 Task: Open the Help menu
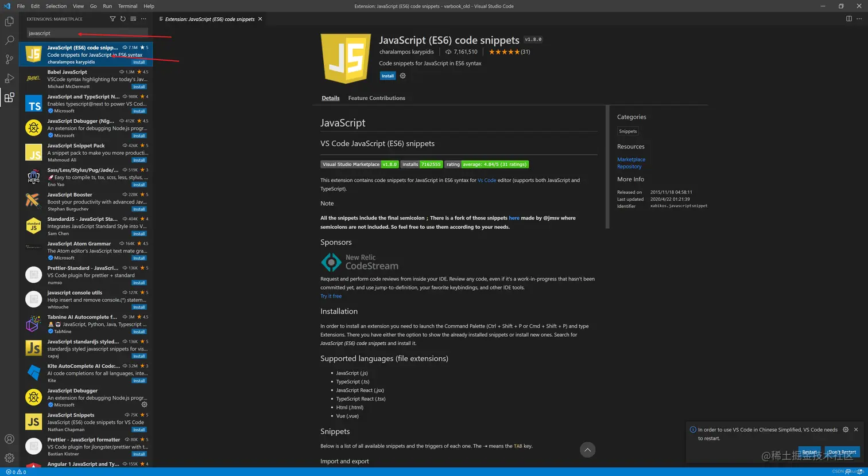(x=149, y=6)
